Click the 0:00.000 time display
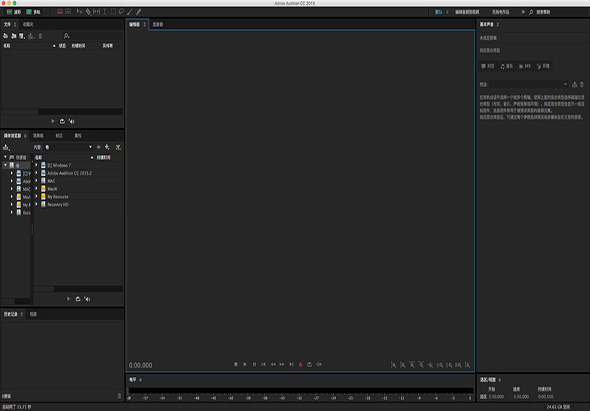The image size is (590, 411). click(x=140, y=365)
